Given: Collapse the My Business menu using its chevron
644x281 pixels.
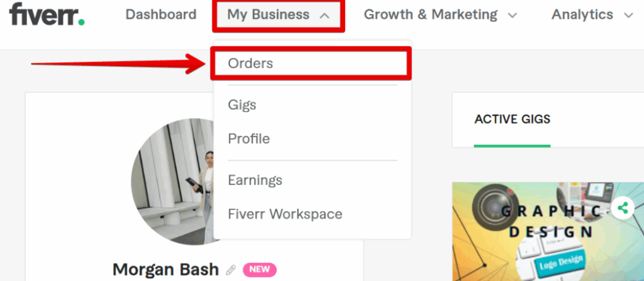Looking at the screenshot, I should pyautogui.click(x=325, y=16).
